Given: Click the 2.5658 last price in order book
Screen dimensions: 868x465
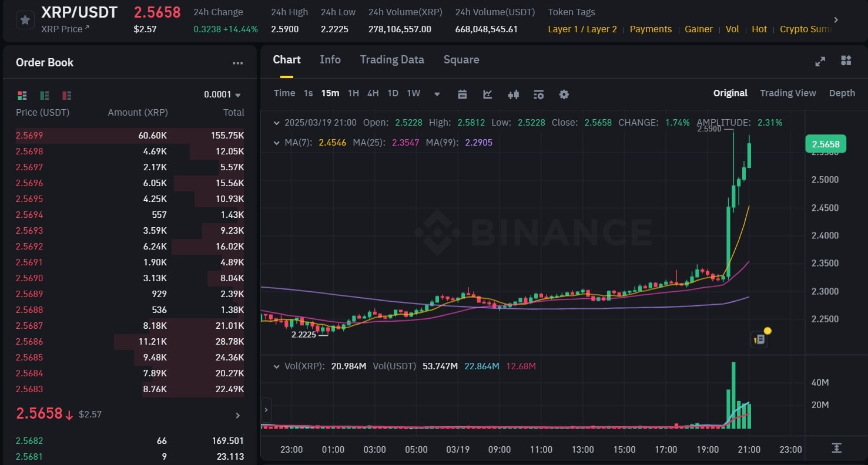Looking at the screenshot, I should coord(39,413).
